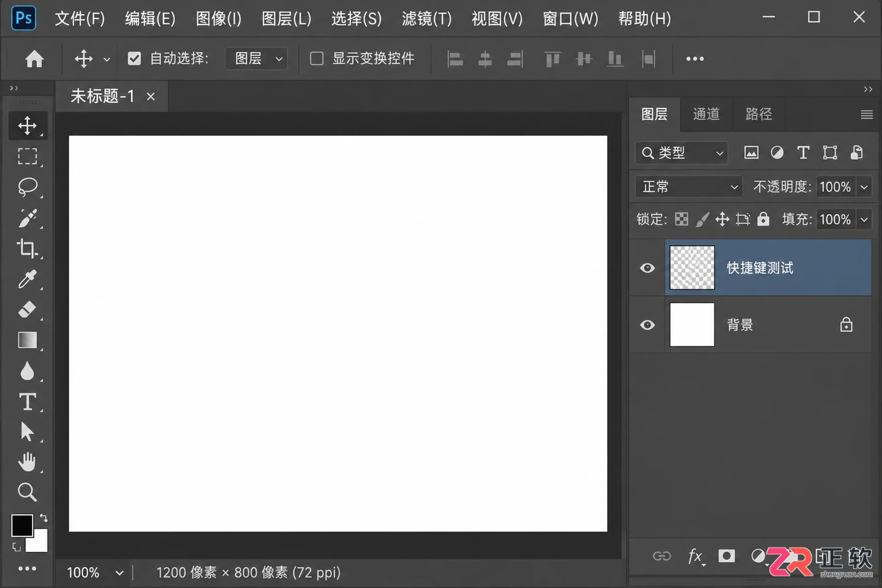Select the Eyedropper tool

(x=28, y=279)
